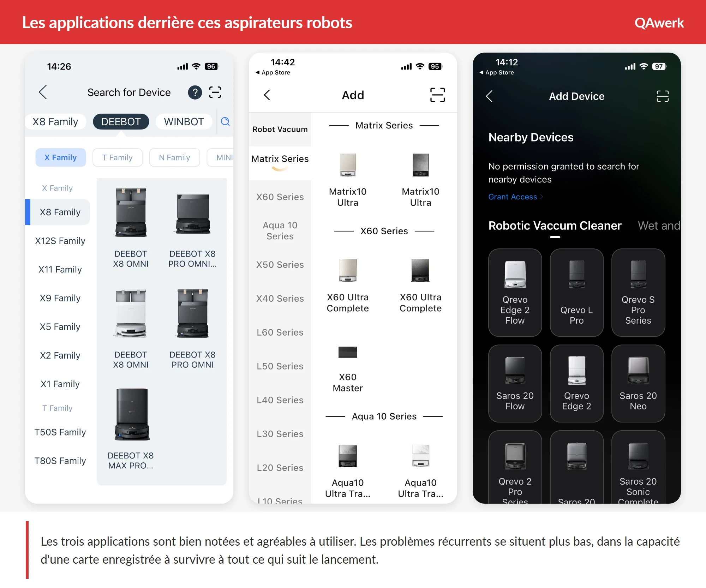Viewport: 706px width, 588px height.
Task: Choose the DEEBOT X8 MAX PRO device
Action: click(x=131, y=428)
